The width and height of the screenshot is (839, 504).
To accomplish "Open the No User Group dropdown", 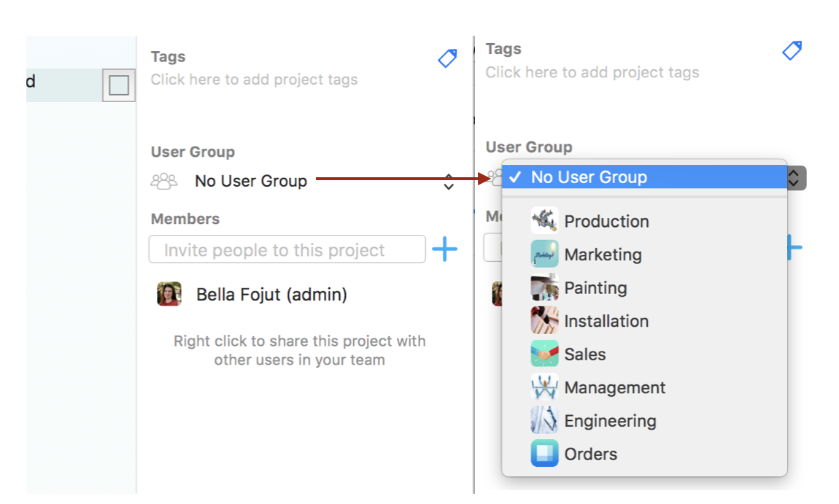I will pos(251,180).
